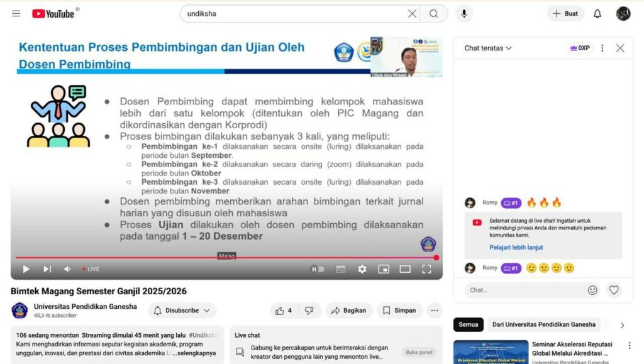Enter fullscreen video mode

point(426,269)
